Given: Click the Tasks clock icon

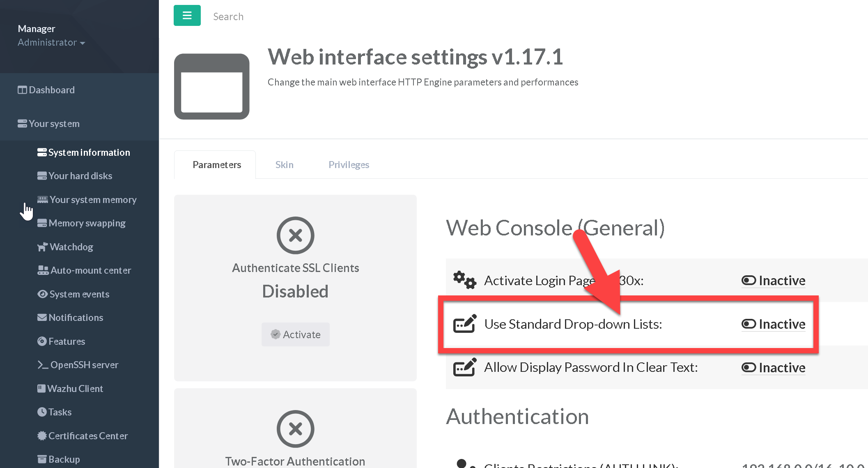Looking at the screenshot, I should coord(42,412).
